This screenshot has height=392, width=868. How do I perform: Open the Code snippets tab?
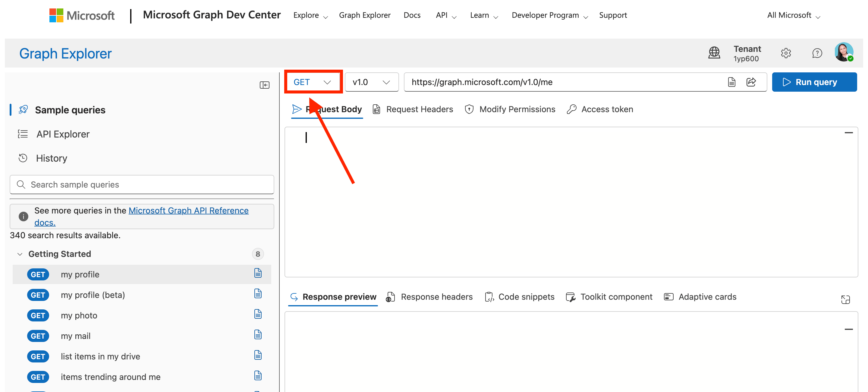(520, 297)
